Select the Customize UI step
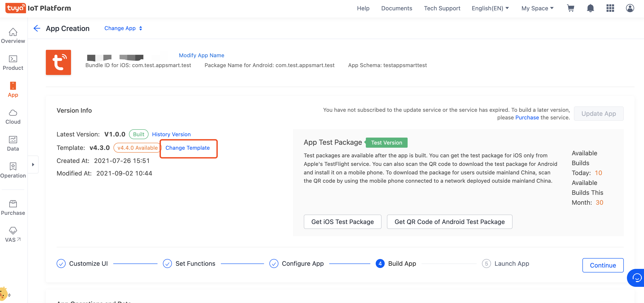This screenshot has height=303, width=644. pyautogui.click(x=82, y=263)
